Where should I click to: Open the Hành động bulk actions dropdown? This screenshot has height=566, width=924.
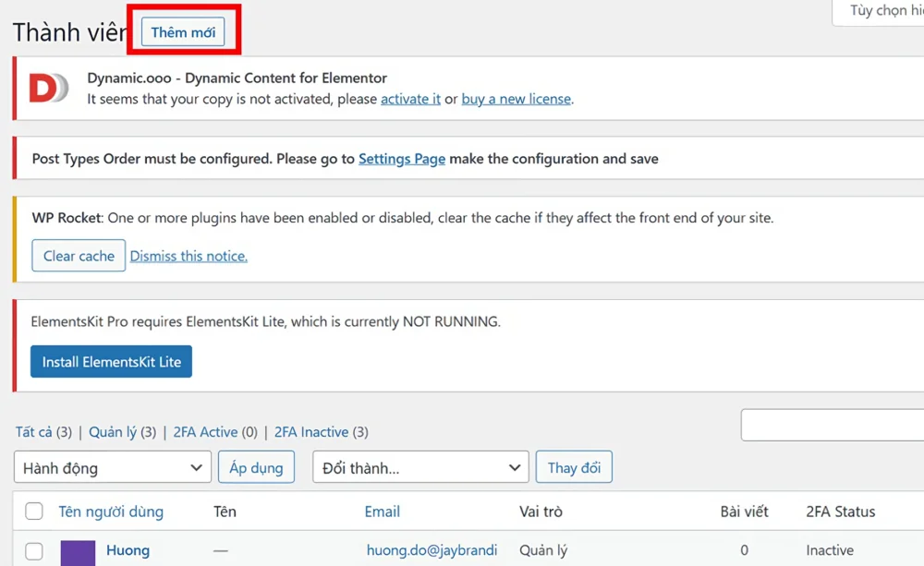tap(113, 467)
